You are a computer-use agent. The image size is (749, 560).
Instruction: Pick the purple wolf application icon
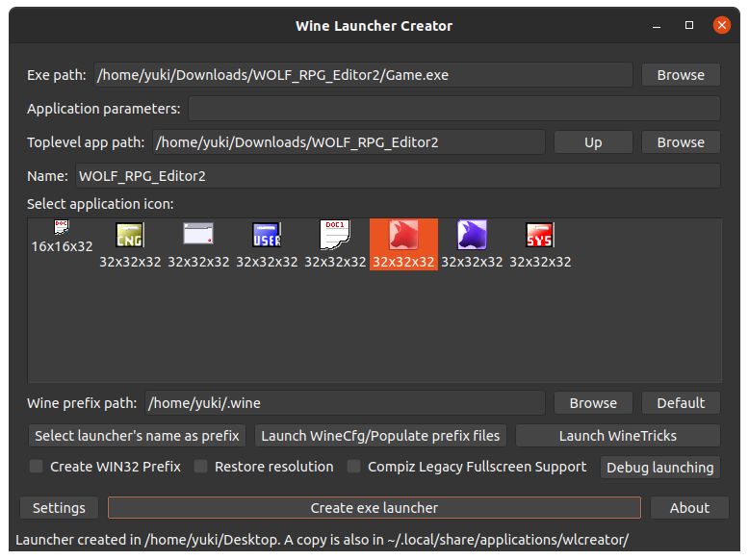[x=472, y=244]
